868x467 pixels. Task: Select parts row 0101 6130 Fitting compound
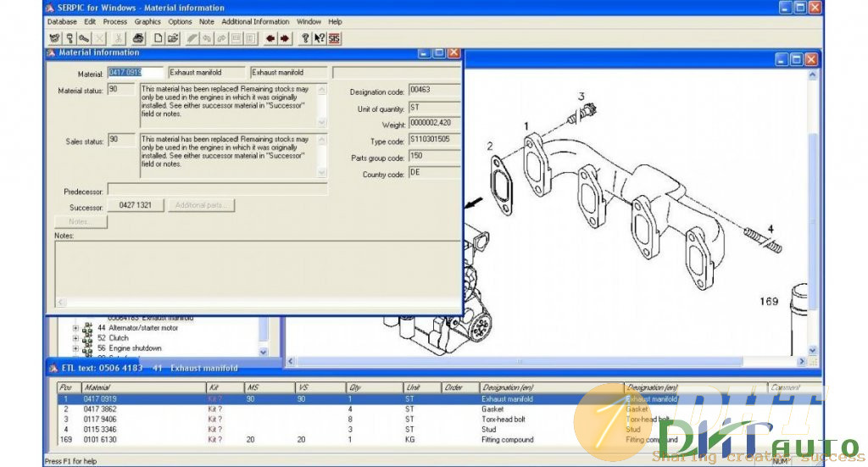click(x=438, y=439)
